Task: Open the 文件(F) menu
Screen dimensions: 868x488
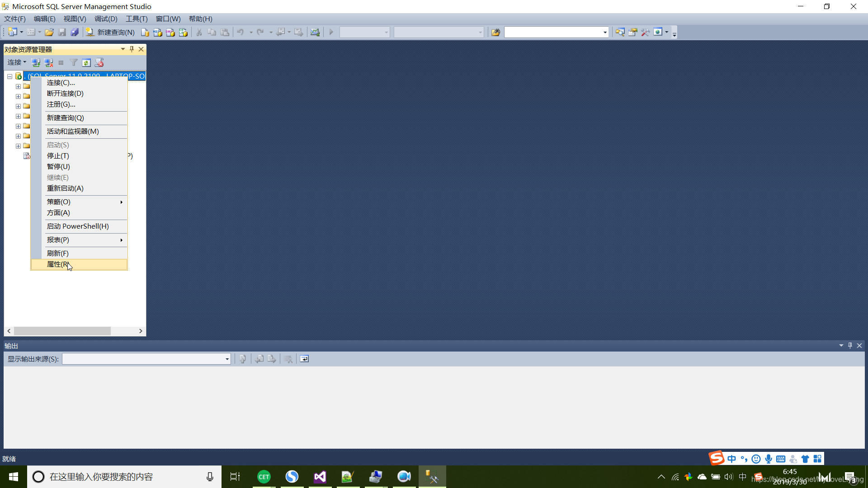Action: coord(15,19)
